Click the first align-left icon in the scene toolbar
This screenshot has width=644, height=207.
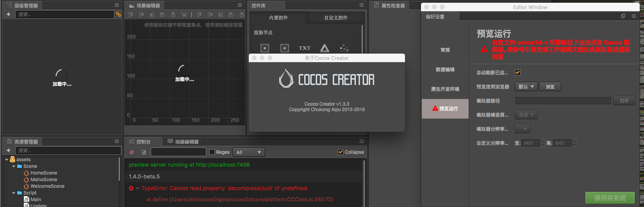pyautogui.click(x=162, y=14)
